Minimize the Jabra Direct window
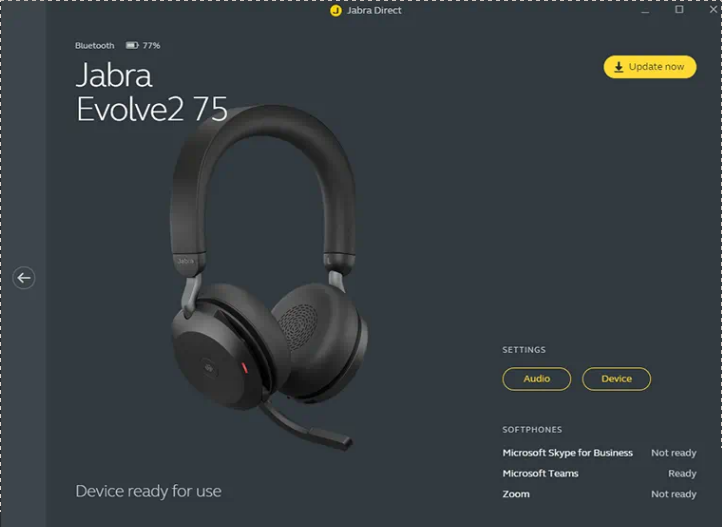Screen dimensions: 722x527 [645, 11]
